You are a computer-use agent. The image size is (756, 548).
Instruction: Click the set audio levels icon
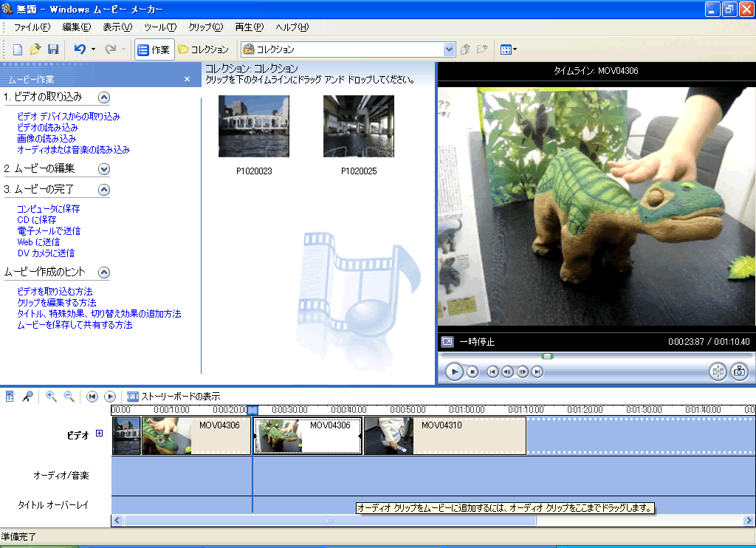10,397
